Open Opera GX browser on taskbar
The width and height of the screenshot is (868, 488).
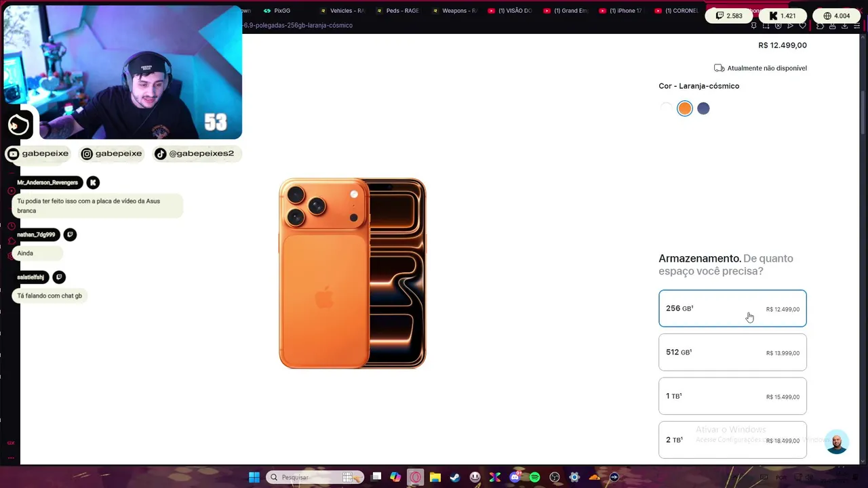415,477
